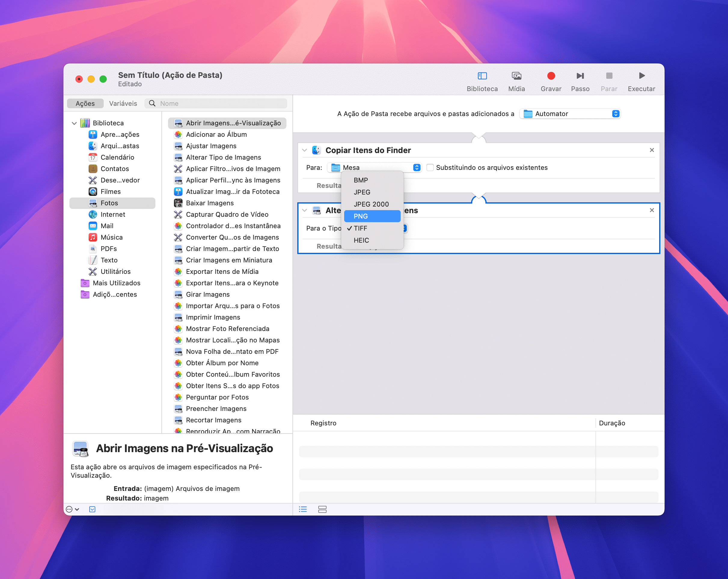
Task: Select Mostrar Foto Referenciada action
Action: [x=227, y=329]
